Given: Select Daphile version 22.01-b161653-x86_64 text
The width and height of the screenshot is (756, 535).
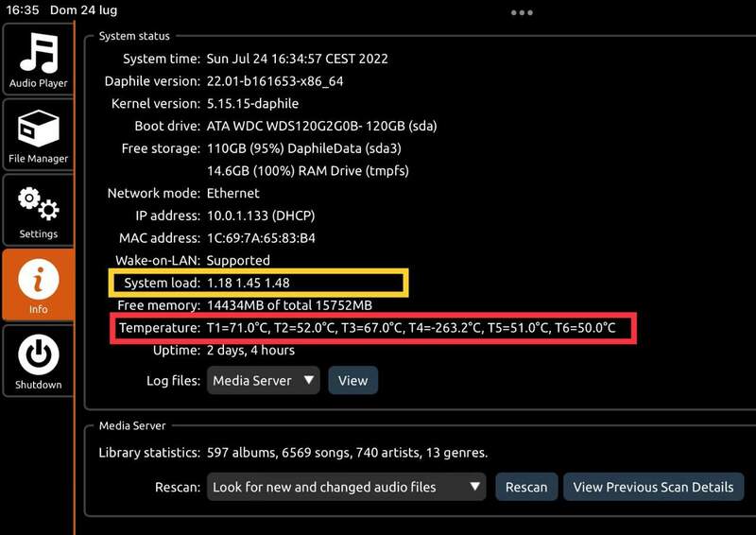Looking at the screenshot, I should (x=275, y=81).
